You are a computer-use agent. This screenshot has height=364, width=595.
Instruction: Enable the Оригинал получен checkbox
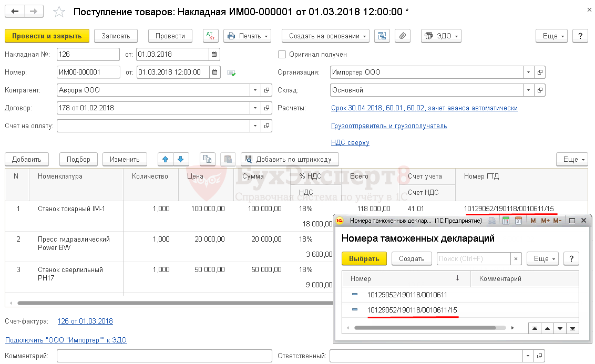coord(282,55)
